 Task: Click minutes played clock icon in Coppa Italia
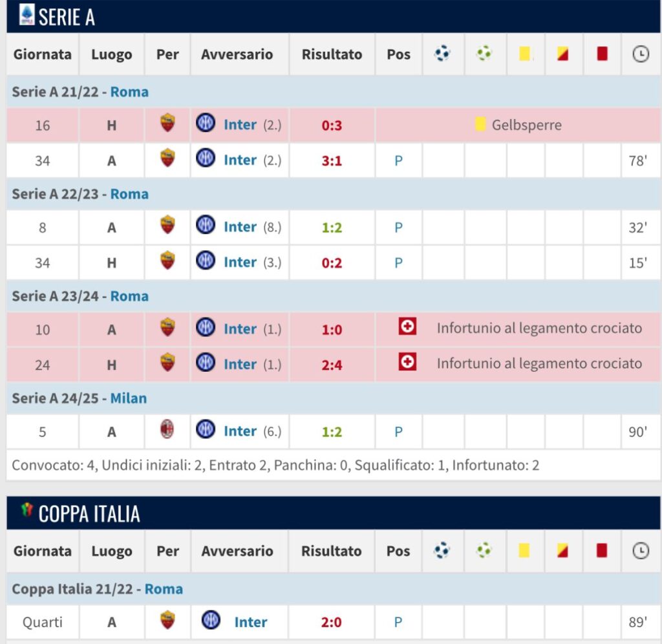pyautogui.click(x=640, y=551)
